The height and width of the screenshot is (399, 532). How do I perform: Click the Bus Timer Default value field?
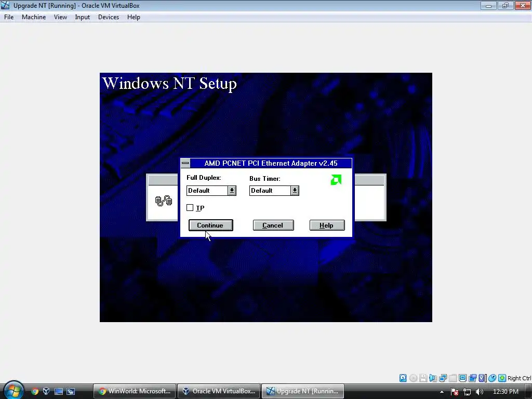[270, 191]
